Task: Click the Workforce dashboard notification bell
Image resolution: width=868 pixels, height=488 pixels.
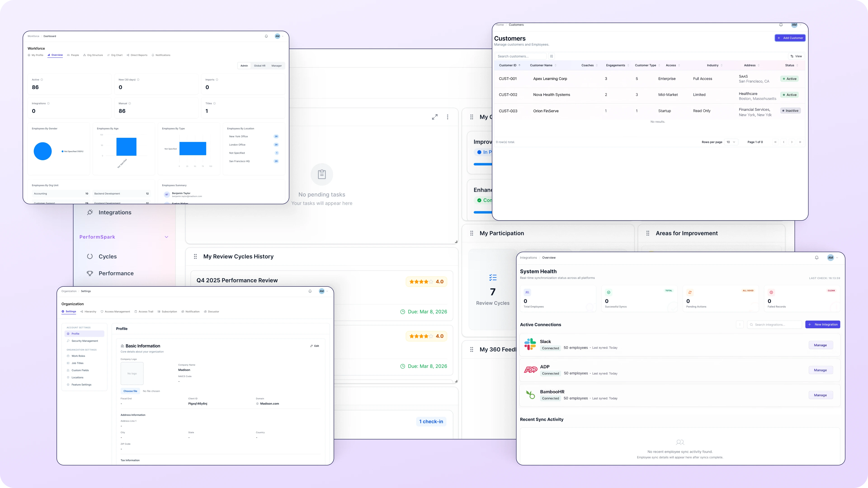Action: [x=266, y=36]
